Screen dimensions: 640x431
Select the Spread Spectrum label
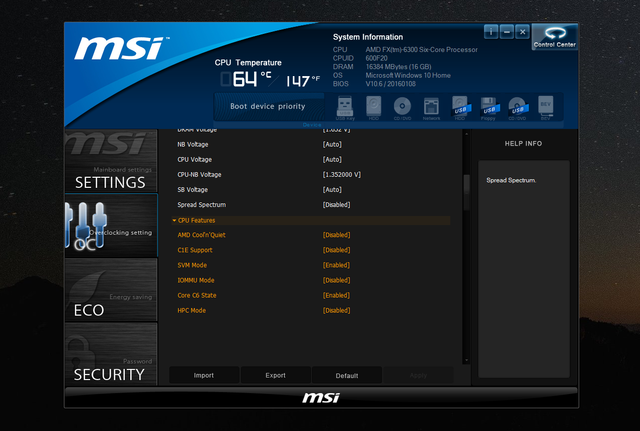click(x=202, y=205)
